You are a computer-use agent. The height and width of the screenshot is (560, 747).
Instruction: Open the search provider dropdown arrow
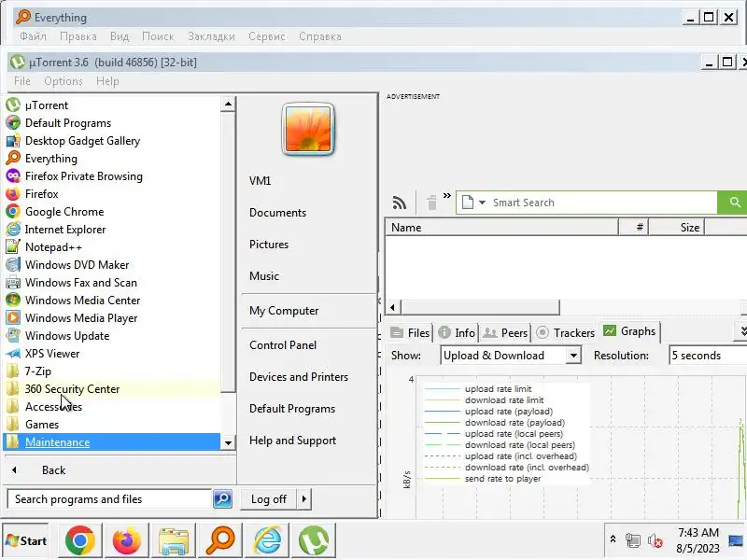click(482, 203)
